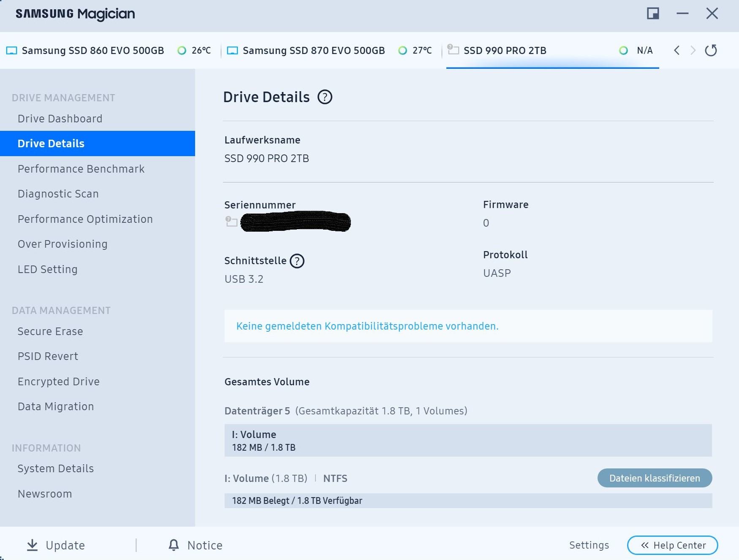The width and height of the screenshot is (739, 560).
Task: Click the NTFS file system label
Action: [x=335, y=479]
